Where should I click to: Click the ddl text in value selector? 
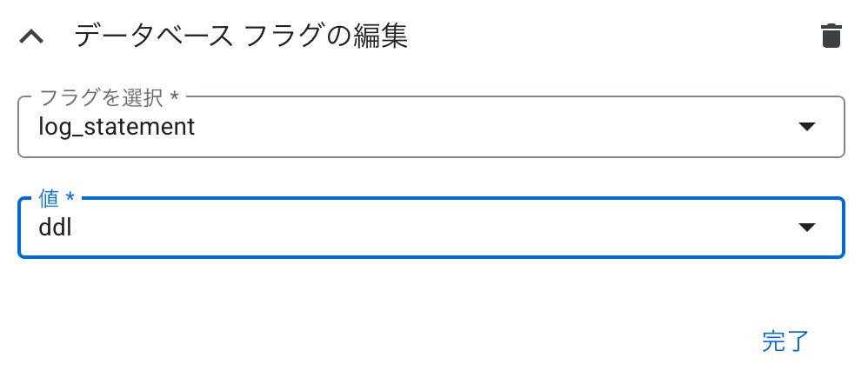coord(55,228)
